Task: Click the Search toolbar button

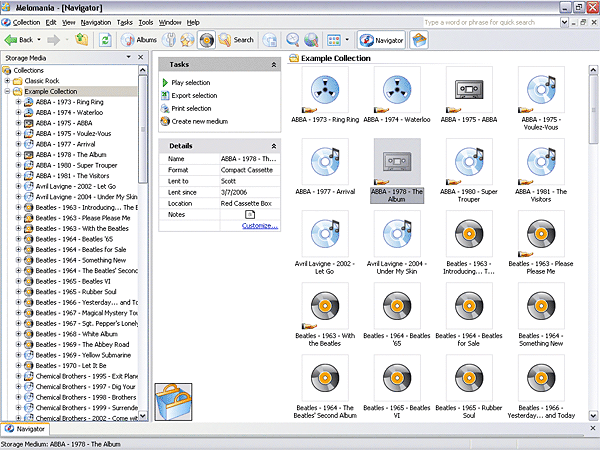Action: [236, 40]
